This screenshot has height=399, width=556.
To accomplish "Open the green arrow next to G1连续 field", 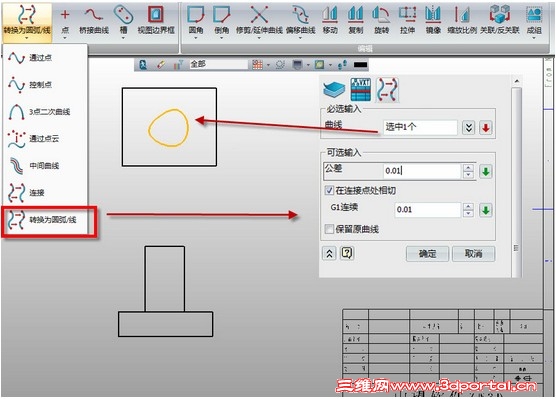I will [486, 210].
